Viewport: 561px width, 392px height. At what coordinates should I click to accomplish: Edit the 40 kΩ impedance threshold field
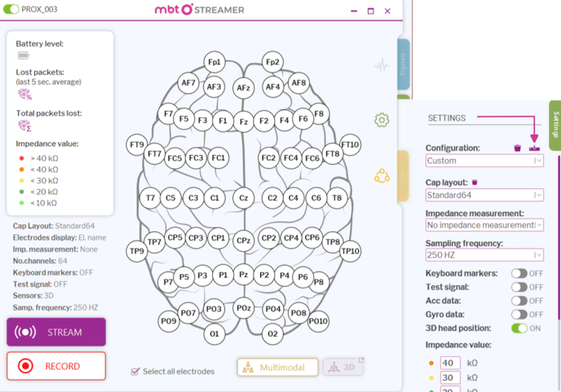[450, 363]
